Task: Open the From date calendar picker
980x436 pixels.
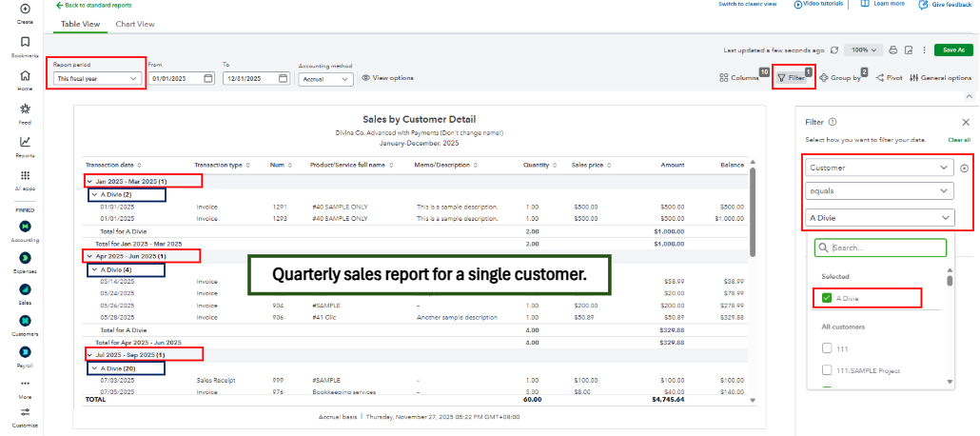Action: click(x=207, y=79)
